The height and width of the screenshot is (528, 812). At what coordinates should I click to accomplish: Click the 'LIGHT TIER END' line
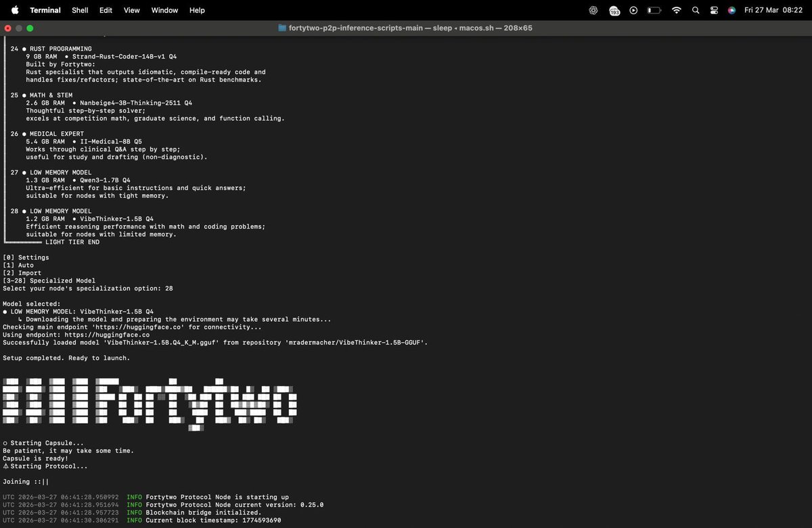click(72, 242)
